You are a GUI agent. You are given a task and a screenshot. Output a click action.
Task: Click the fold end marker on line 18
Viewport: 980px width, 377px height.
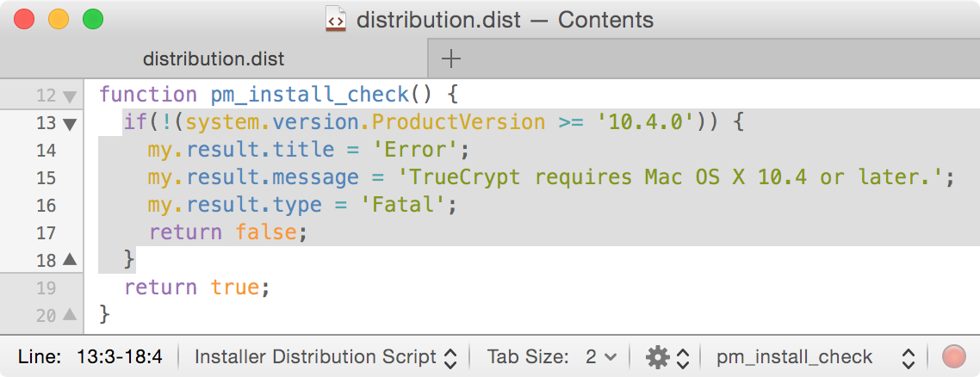pos(70,259)
